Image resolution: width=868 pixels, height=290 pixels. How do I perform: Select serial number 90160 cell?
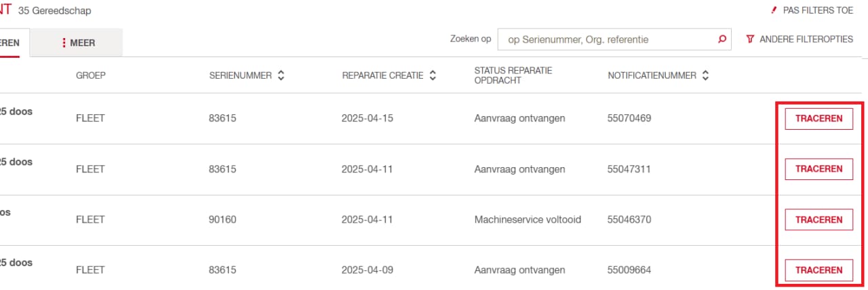click(222, 219)
